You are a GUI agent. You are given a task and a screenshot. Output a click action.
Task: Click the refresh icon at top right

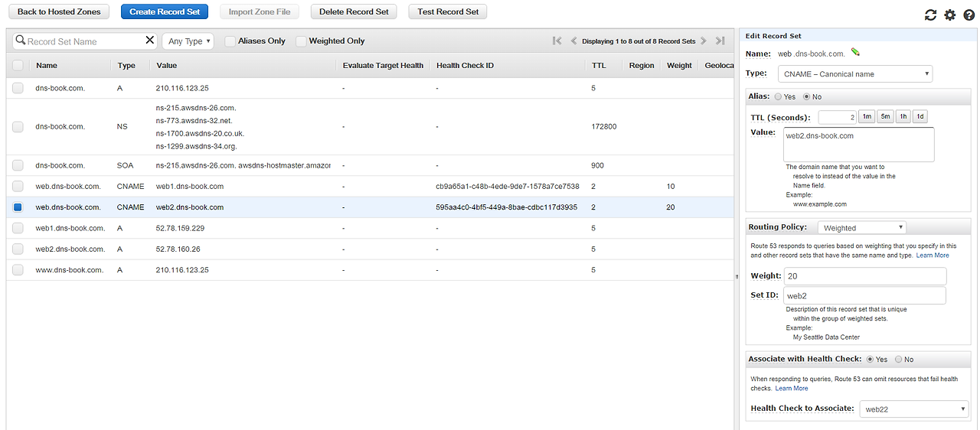click(x=931, y=15)
